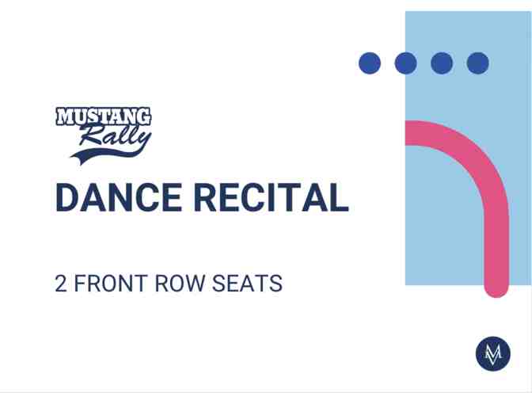This screenshot has width=532, height=404.
Task: Click the "MUSTANG" block lettering in logo
Action: (103, 119)
